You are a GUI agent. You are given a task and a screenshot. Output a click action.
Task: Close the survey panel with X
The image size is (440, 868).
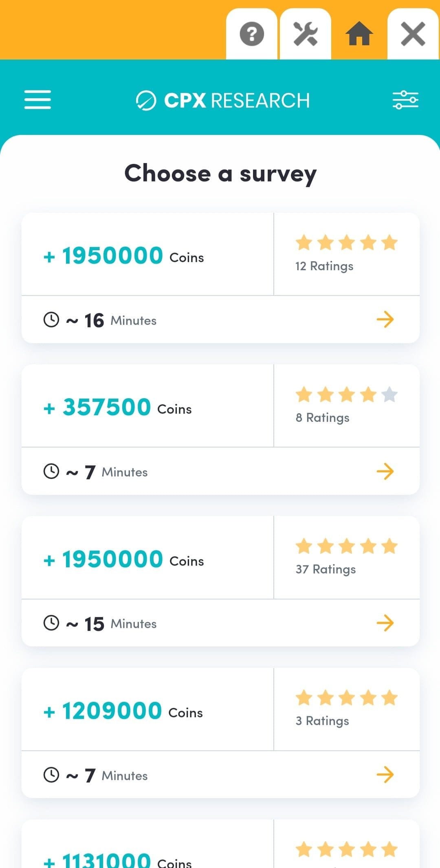tap(413, 34)
